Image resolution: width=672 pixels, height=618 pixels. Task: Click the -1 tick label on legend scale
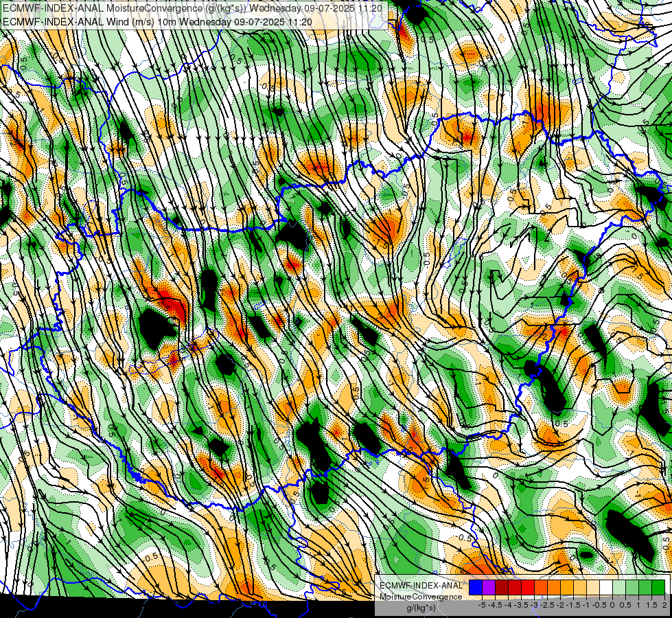(586, 605)
